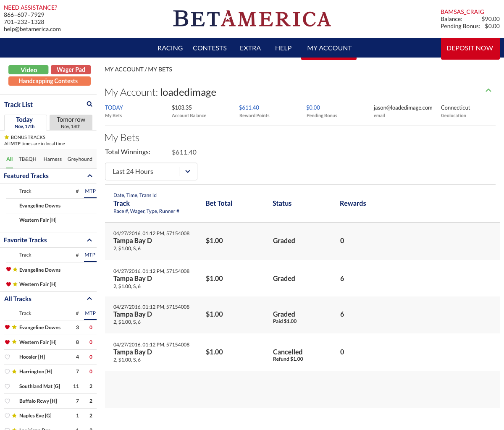Screen dimensions: 504x430
Task: Open the Extra menu
Action: (x=250, y=48)
